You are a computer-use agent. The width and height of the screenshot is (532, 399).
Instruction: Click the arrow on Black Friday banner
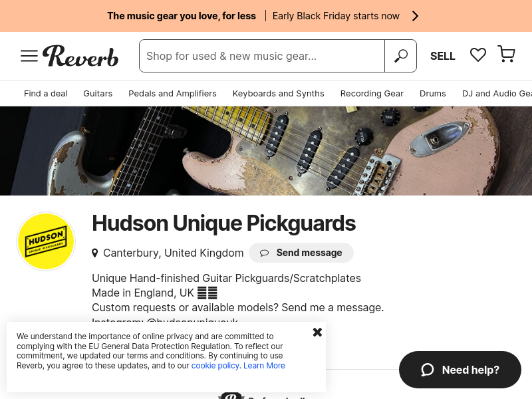coord(415,16)
